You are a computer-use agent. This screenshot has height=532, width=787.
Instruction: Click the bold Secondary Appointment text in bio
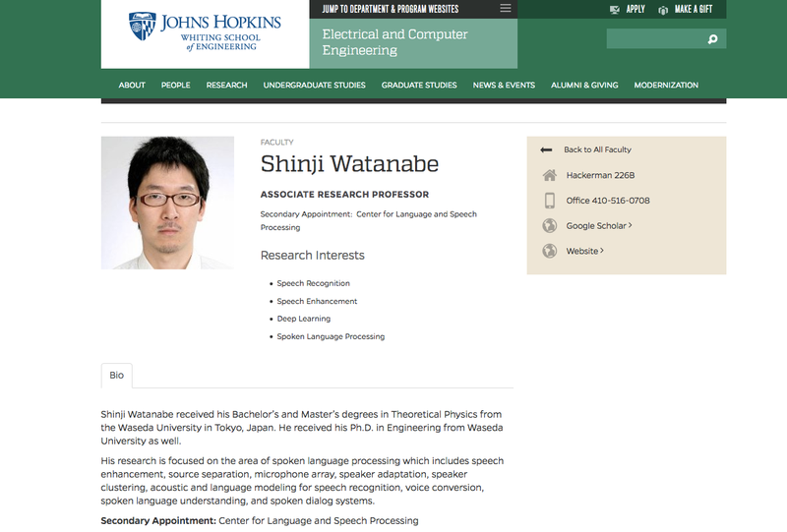[x=158, y=521]
